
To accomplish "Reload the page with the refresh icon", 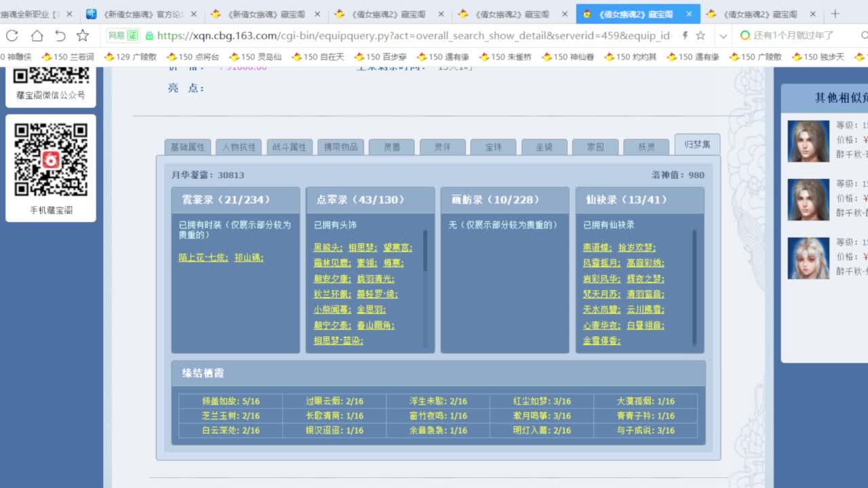I will tap(12, 35).
